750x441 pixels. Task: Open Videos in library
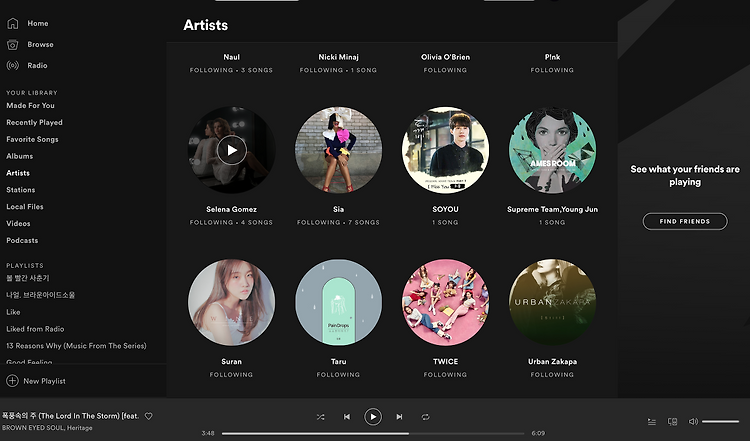pos(18,223)
